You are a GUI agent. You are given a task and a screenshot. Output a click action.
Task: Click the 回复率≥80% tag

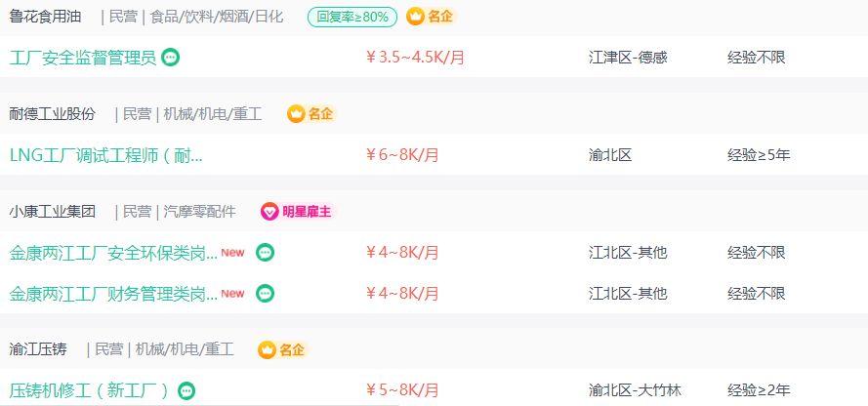point(352,17)
